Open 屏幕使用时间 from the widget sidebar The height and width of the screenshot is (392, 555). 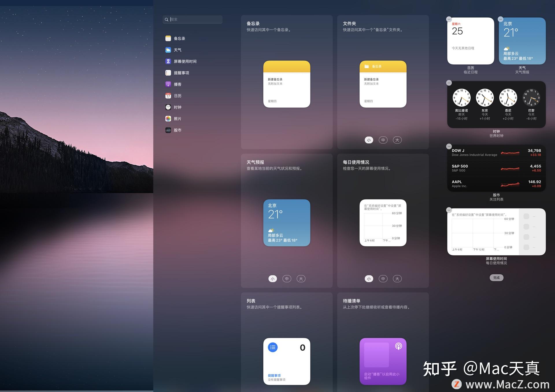click(x=185, y=61)
